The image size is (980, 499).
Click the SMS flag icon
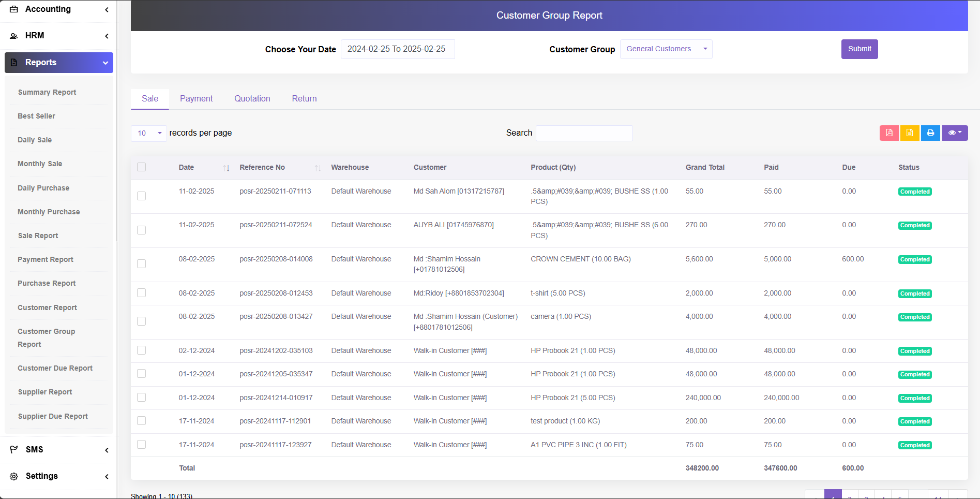14,449
